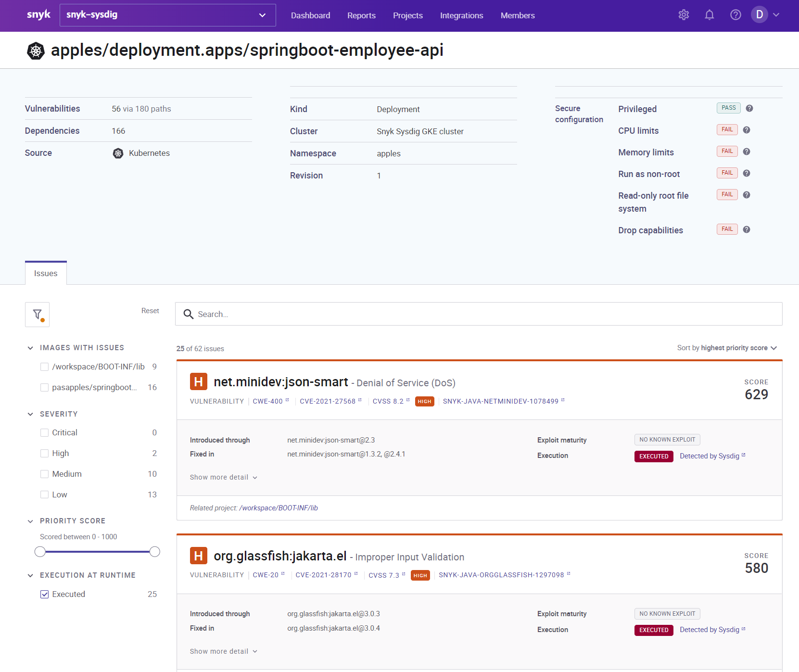
Task: Click the Kubernetes source icon
Action: pyautogui.click(x=118, y=153)
